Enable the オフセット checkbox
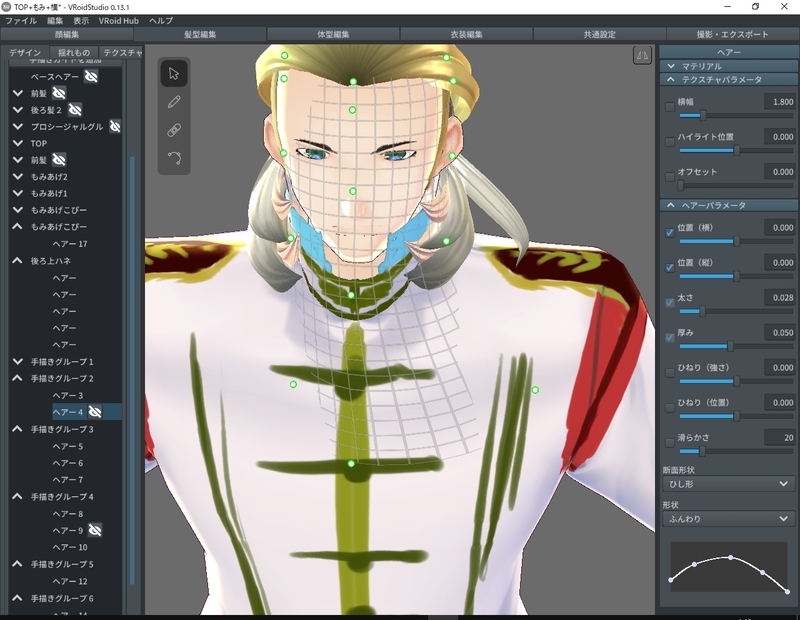 click(670, 177)
